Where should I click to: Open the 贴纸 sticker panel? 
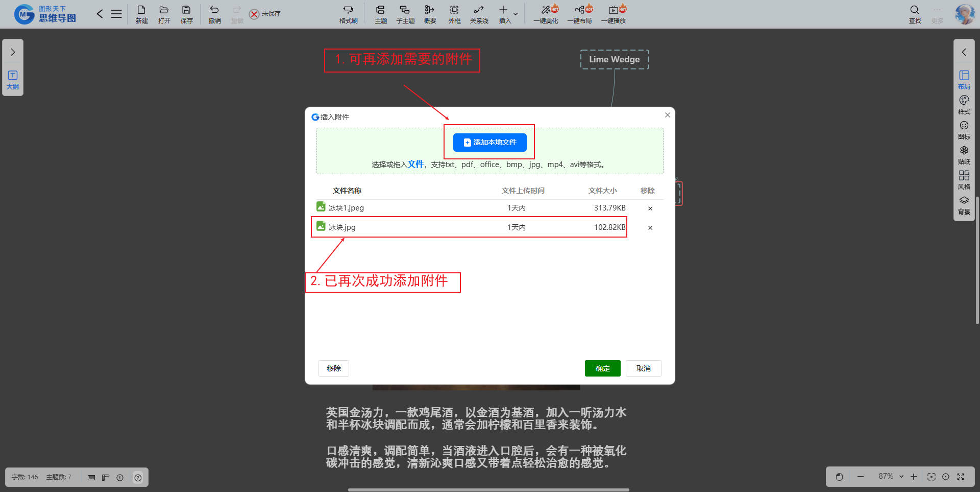pos(964,154)
